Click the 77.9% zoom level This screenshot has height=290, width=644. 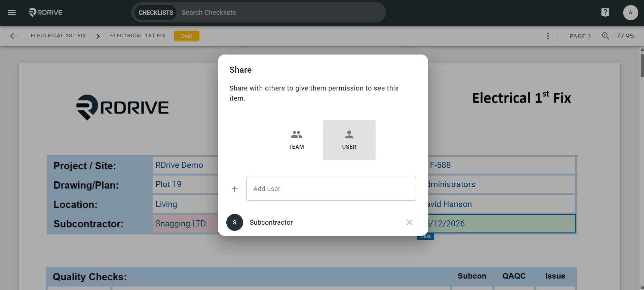[625, 36]
